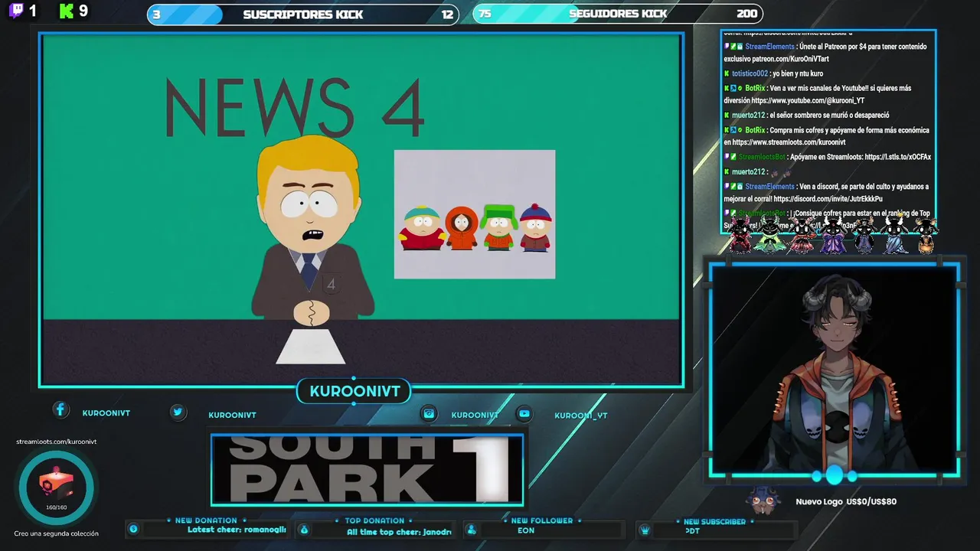Click the 160/160 circular chest progress ring
The image size is (980, 551).
57,487
